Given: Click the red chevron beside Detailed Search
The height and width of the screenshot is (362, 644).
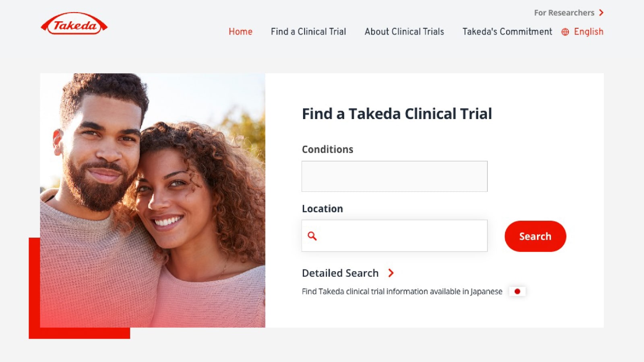Looking at the screenshot, I should pos(390,273).
